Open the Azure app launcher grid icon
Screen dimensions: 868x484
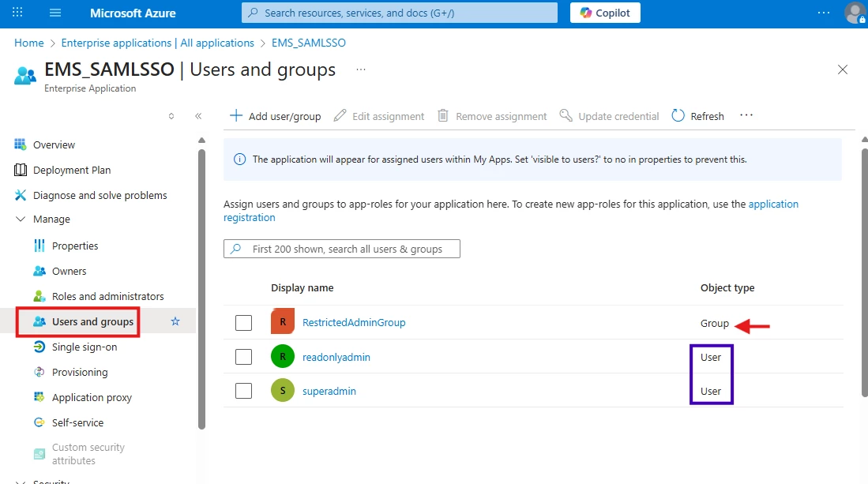click(17, 12)
